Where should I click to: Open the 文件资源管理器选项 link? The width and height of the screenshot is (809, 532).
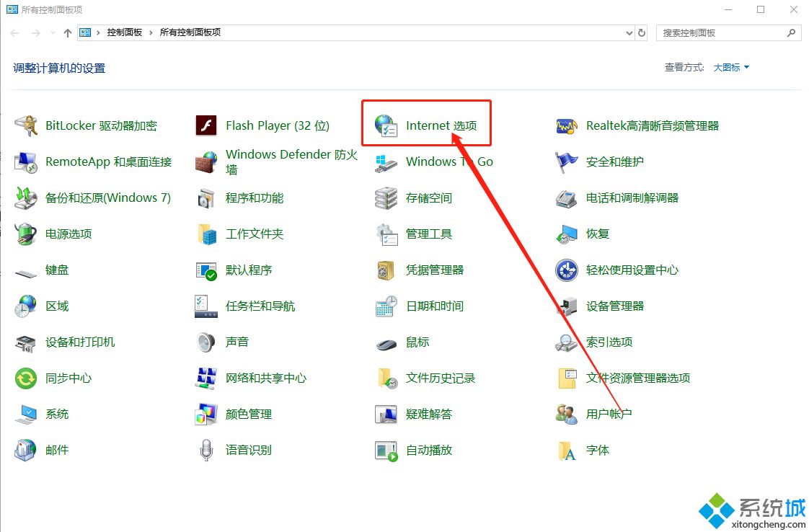tap(637, 378)
